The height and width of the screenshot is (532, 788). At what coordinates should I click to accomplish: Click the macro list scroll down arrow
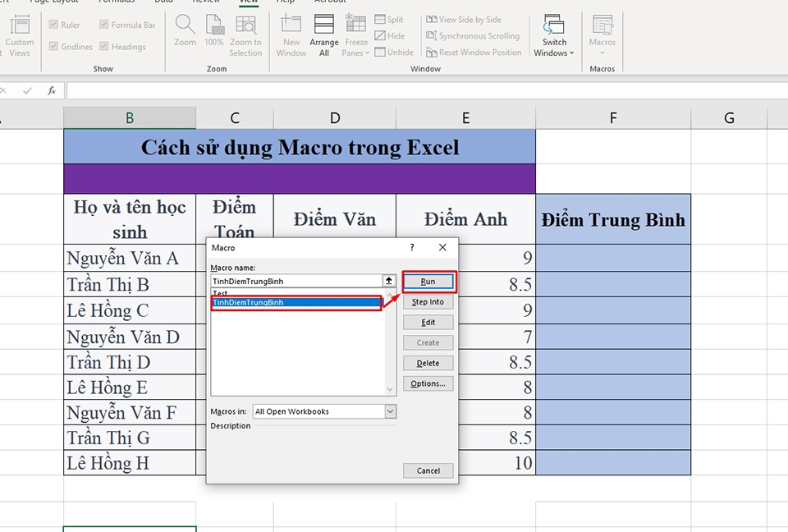pyautogui.click(x=390, y=390)
